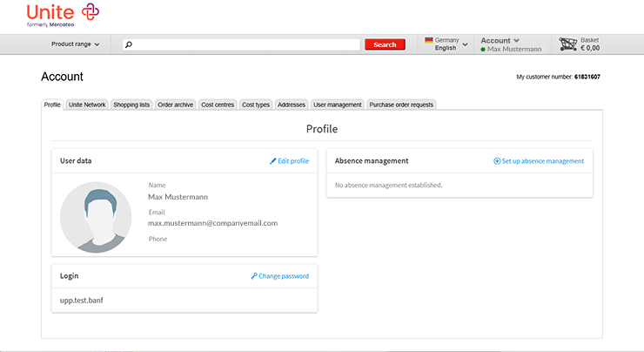
Task: Switch to the Cost centres tab
Action: click(x=218, y=105)
